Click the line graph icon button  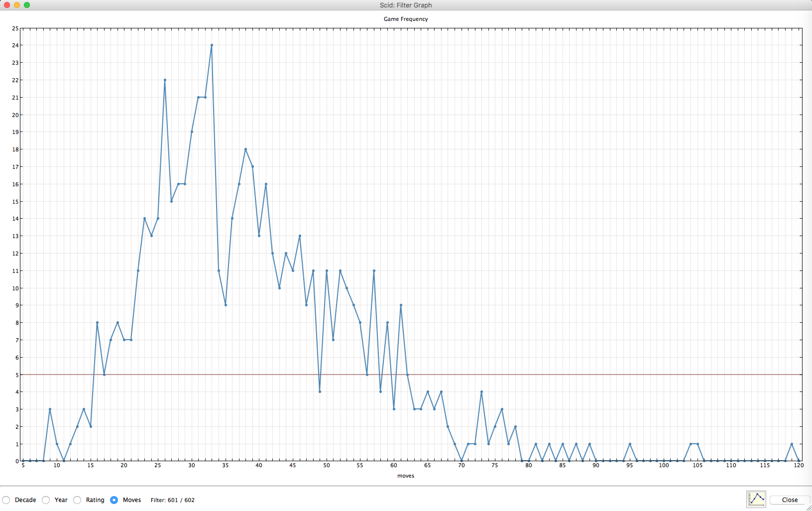[x=756, y=499]
